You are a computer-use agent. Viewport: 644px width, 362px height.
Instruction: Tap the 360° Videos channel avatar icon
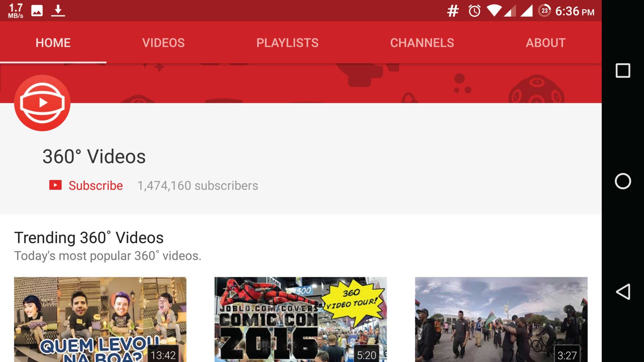(42, 103)
